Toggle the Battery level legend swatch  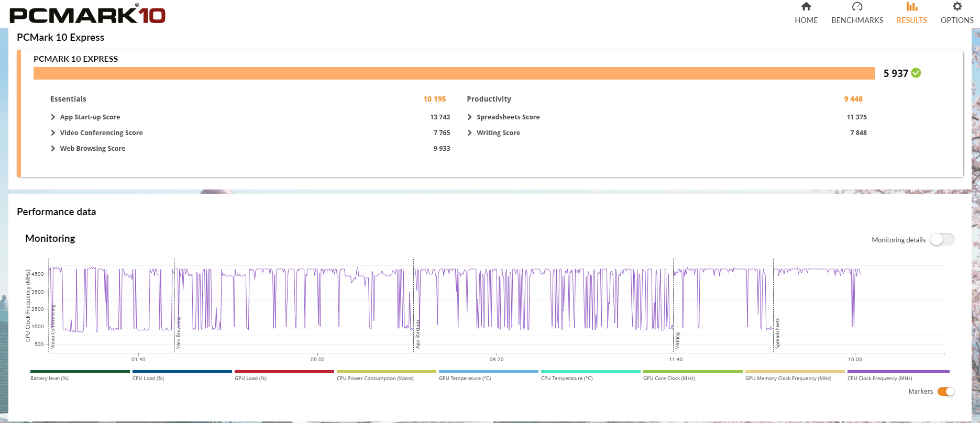[x=80, y=371]
